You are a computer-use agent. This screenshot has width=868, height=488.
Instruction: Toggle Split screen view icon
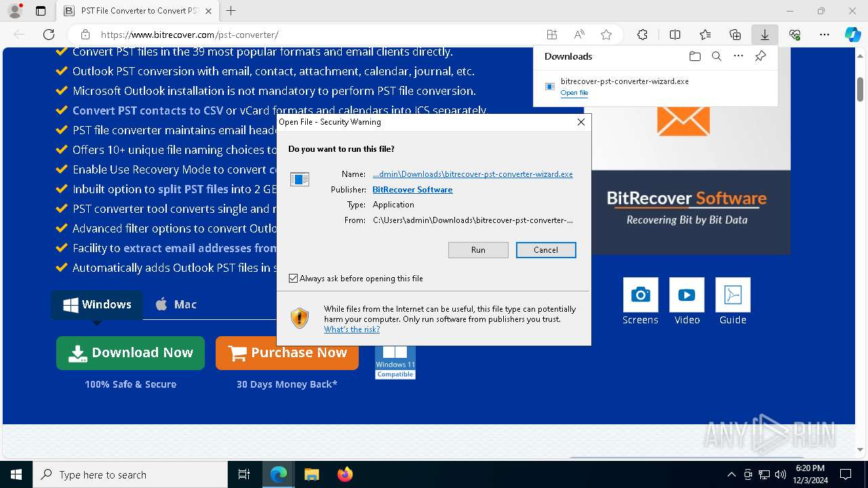coord(675,35)
